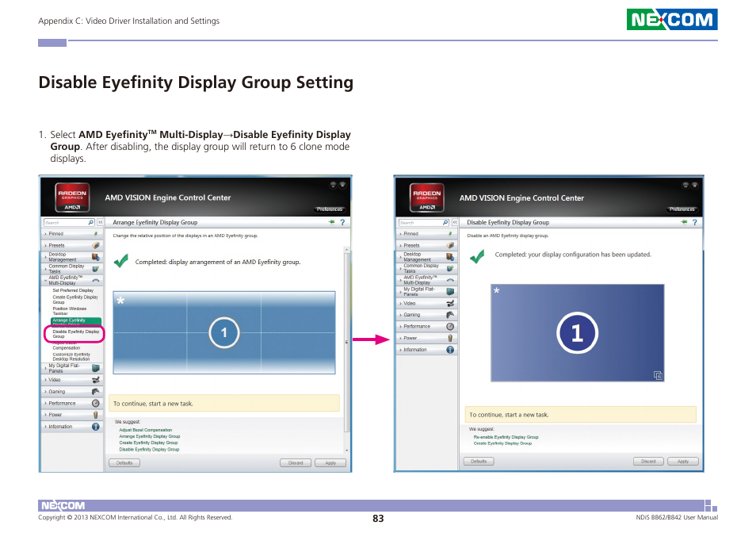Open Preferences in Disable Eyefinity window

tap(682, 209)
